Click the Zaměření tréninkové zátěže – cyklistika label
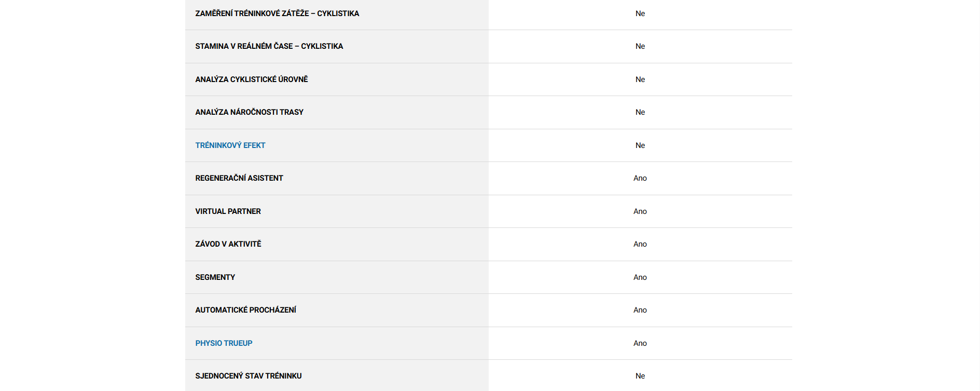 click(x=277, y=14)
